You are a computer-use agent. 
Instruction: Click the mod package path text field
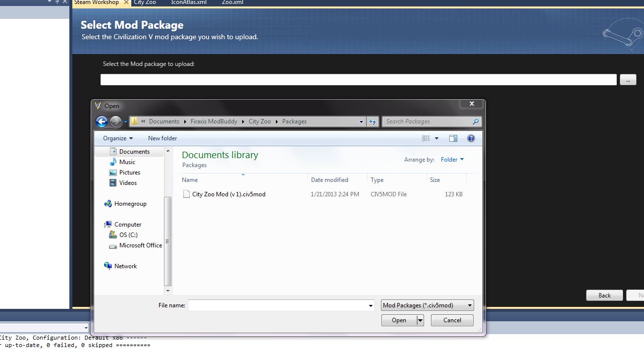359,80
